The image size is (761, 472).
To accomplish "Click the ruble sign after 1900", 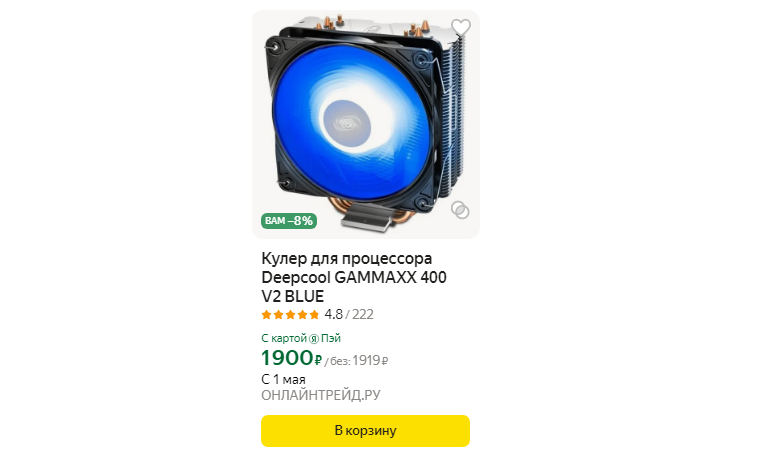I will (x=318, y=360).
